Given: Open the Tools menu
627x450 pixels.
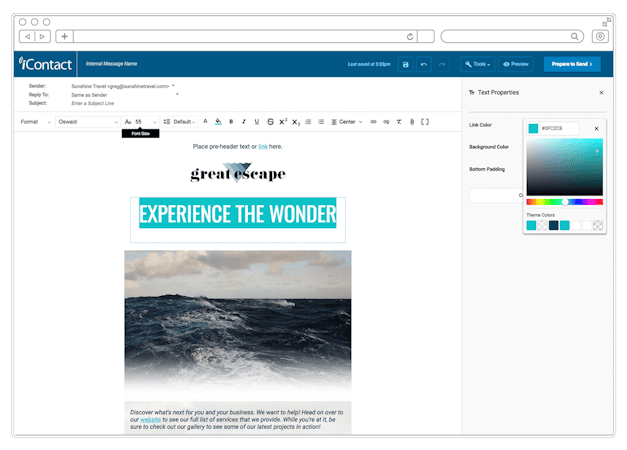Looking at the screenshot, I should click(477, 64).
